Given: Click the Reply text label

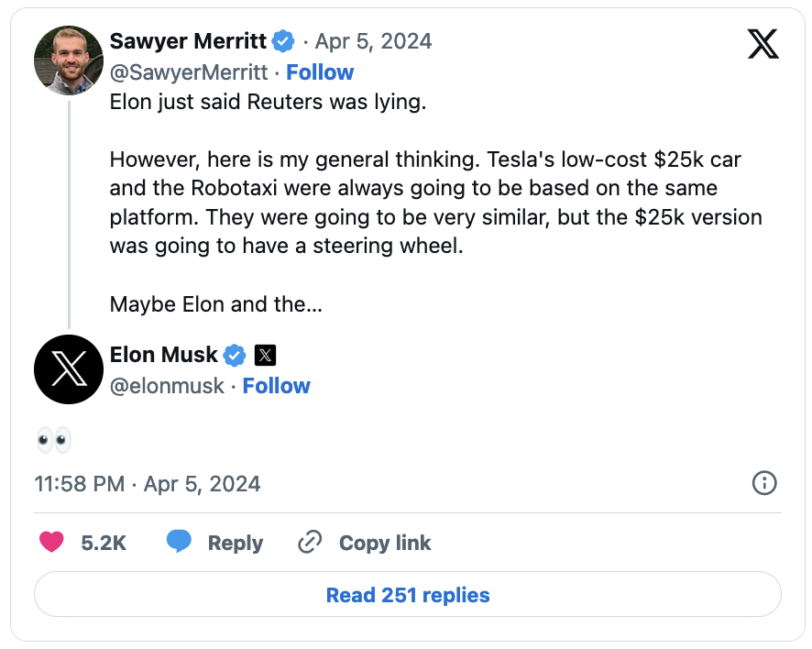Looking at the screenshot, I should tap(236, 543).
